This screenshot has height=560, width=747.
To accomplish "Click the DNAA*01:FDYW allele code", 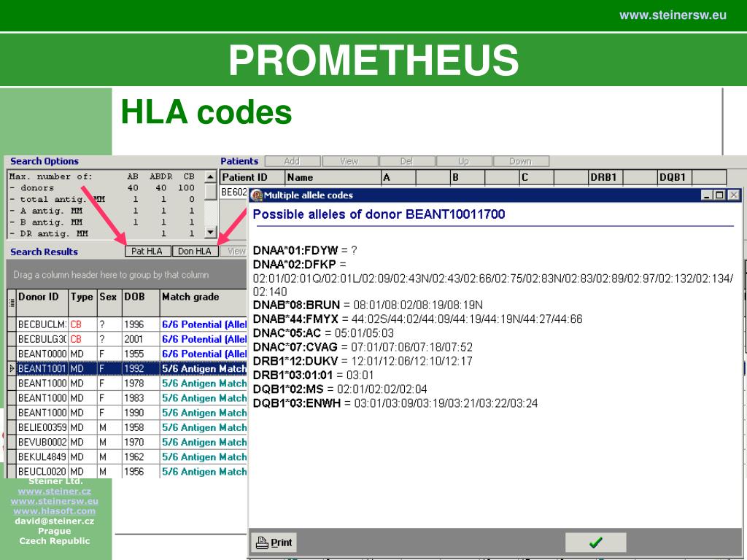I will tap(295, 251).
